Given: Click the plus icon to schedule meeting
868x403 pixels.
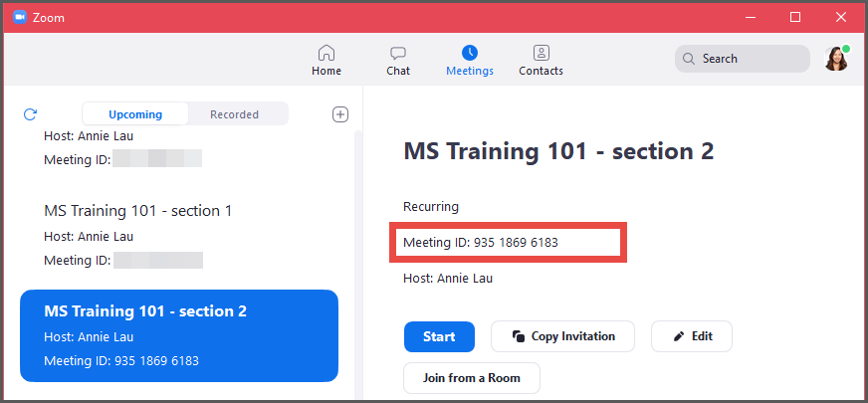Looking at the screenshot, I should [x=340, y=114].
